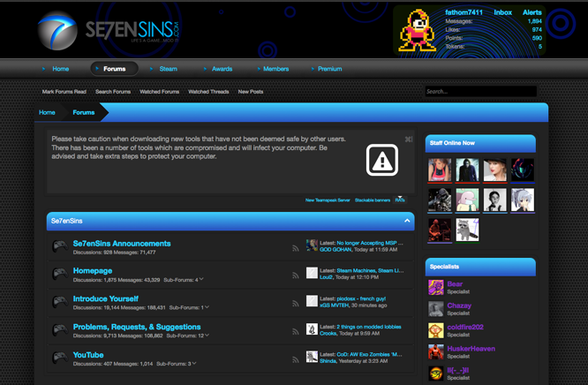588x385 pixels.
Task: Open Specialist Bear's profile name
Action: (455, 284)
